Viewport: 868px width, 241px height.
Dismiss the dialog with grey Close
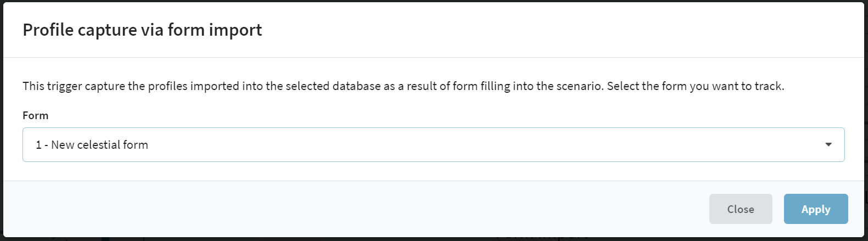pyautogui.click(x=741, y=209)
